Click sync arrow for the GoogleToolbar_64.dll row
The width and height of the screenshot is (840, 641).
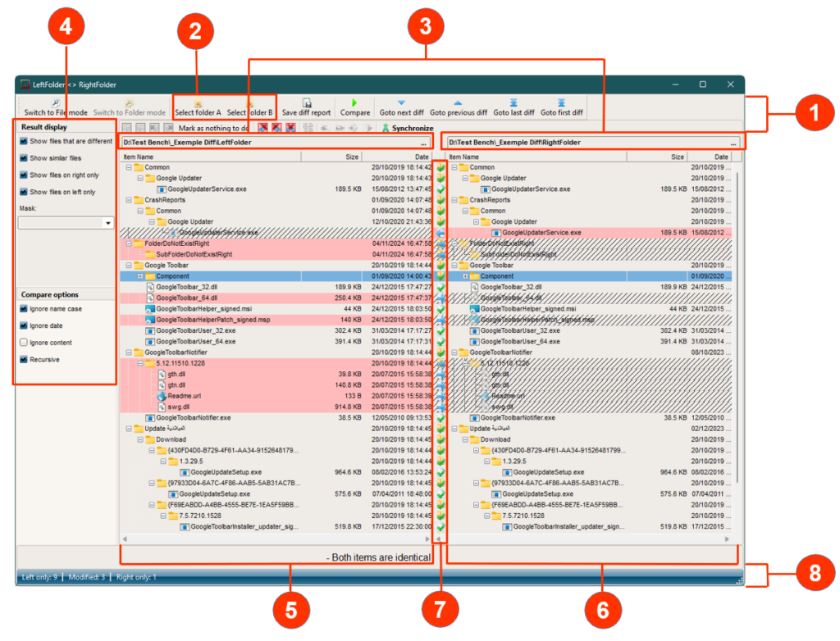tap(441, 298)
